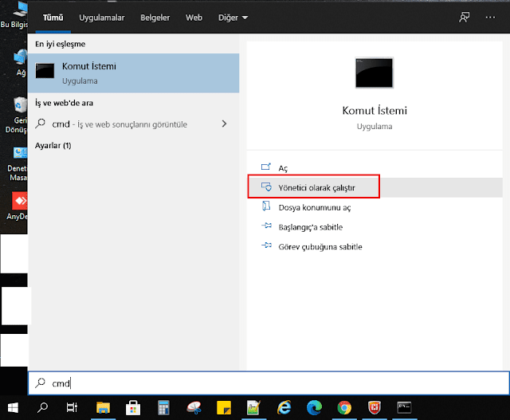Open the Windows Start button
Screen dimensions: 510x420
13,407
